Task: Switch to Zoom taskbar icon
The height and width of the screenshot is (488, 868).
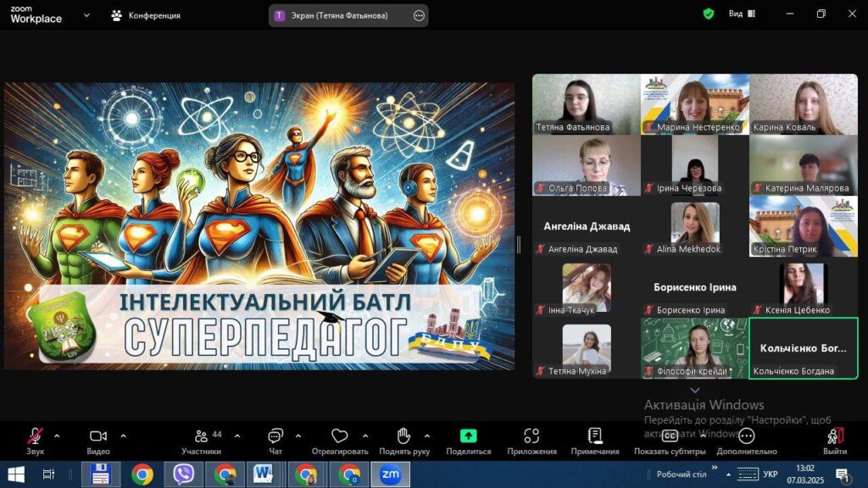Action: coord(391,474)
